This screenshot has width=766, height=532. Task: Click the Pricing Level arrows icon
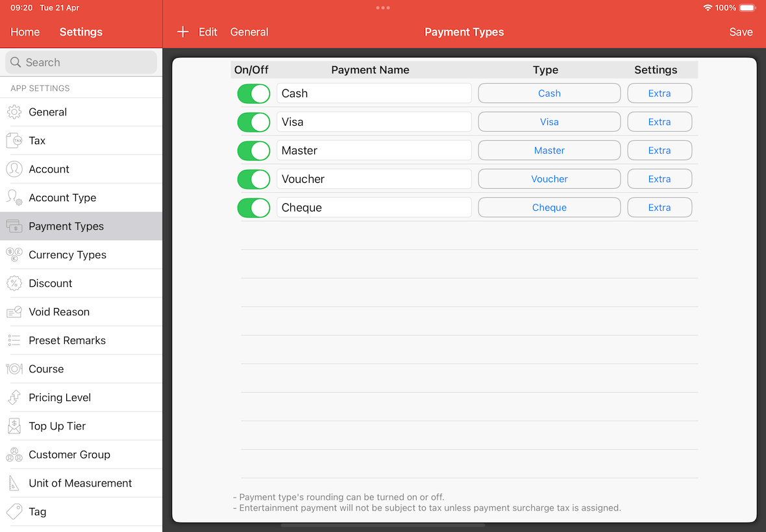[x=14, y=397]
